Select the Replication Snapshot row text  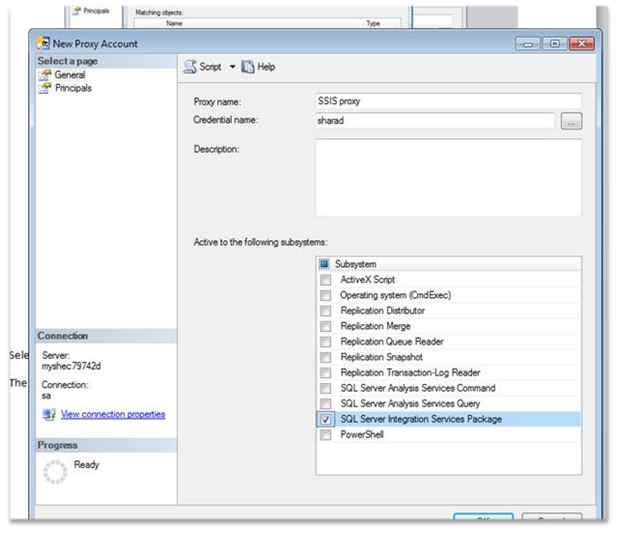[382, 357]
